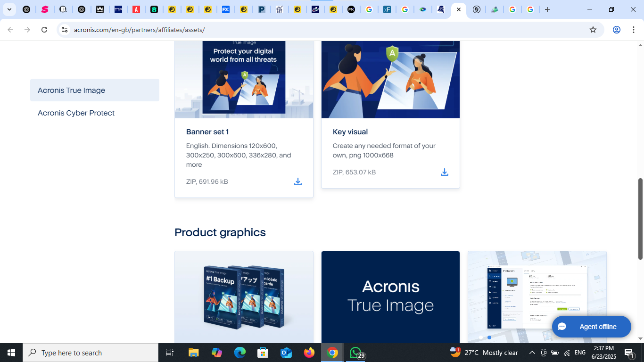
Task: Switch to the red Adobe tab
Action: 136,9
